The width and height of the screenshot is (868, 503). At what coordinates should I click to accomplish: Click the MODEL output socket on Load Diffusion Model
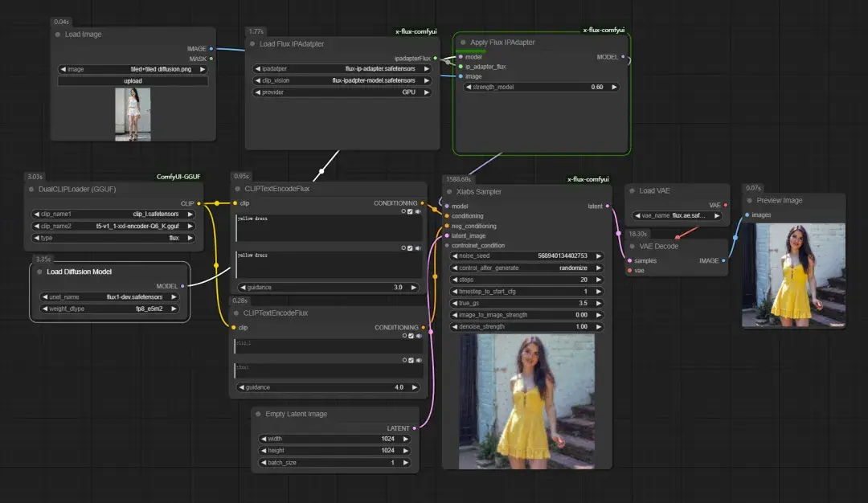[182, 286]
